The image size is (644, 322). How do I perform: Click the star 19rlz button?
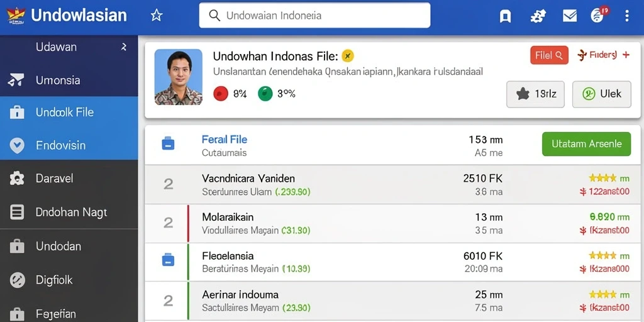[x=535, y=94]
